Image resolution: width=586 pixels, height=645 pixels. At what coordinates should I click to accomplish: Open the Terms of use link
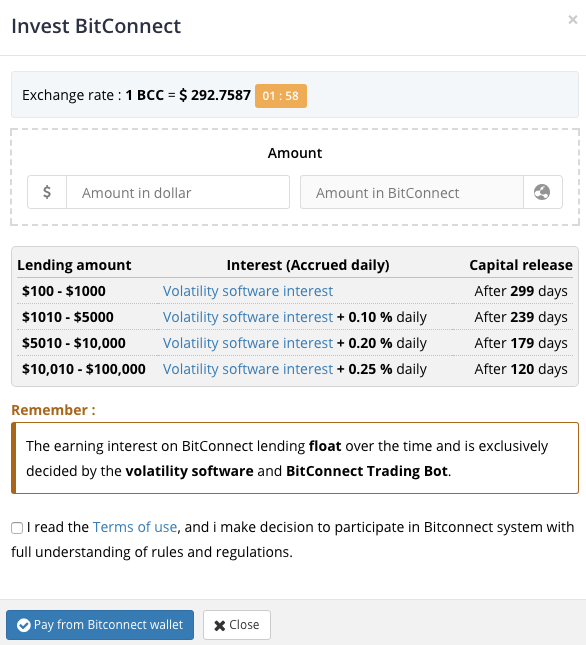tap(135, 527)
